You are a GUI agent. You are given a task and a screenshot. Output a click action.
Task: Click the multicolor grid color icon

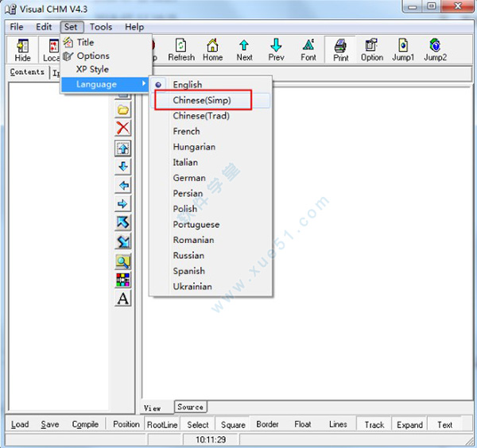click(123, 280)
